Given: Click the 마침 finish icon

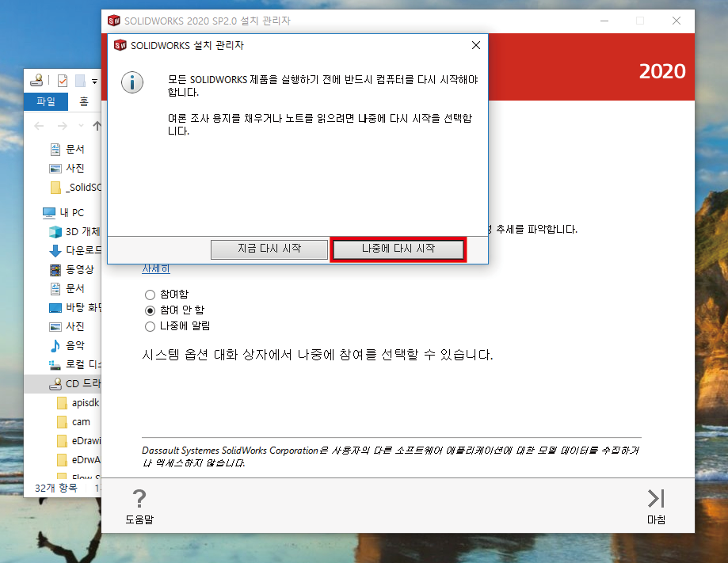Looking at the screenshot, I should coord(656,506).
